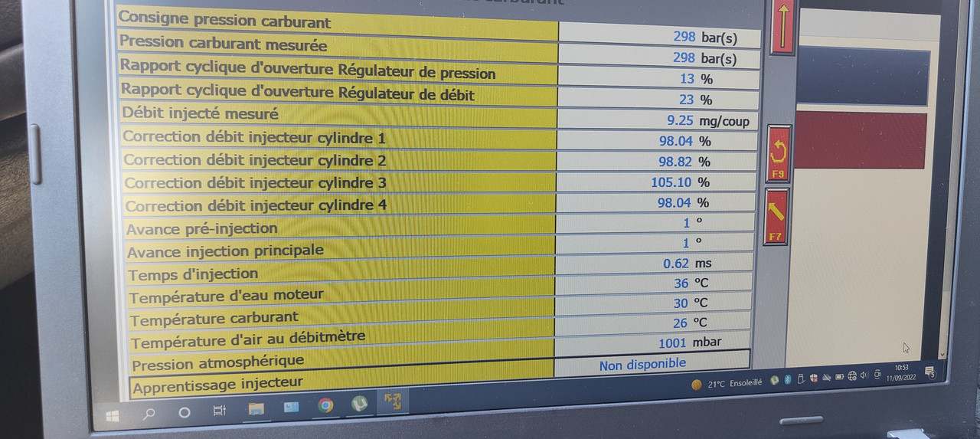Click the network globe tray icon
Viewport: 980px width, 439px height.
point(852,376)
